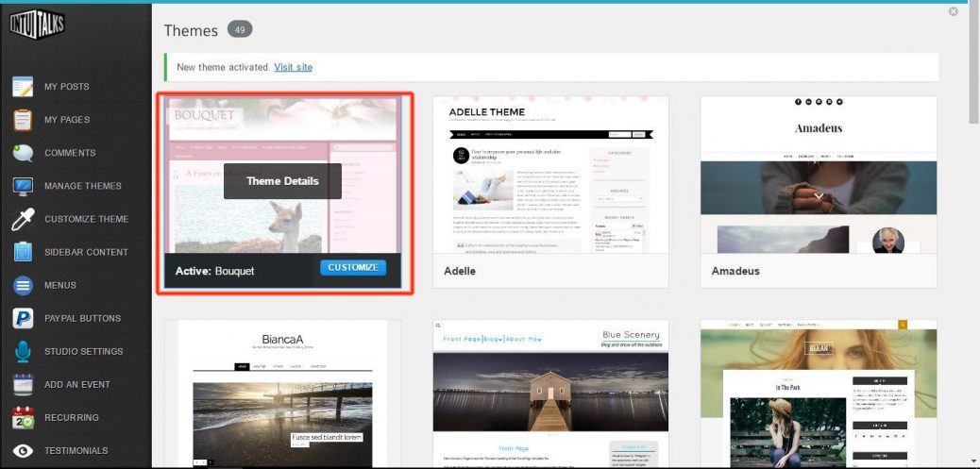Click the Comments speech bubble icon
Image resolution: width=980 pixels, height=469 pixels.
click(23, 152)
